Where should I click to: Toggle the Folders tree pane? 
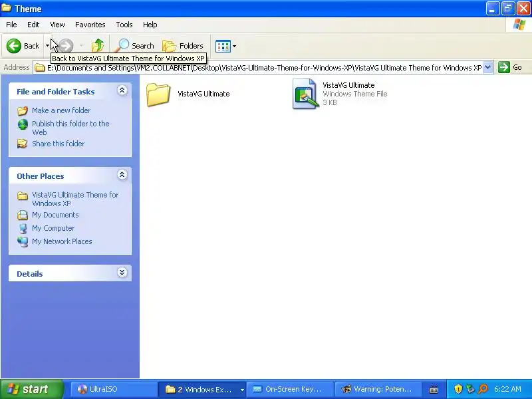[x=184, y=46]
